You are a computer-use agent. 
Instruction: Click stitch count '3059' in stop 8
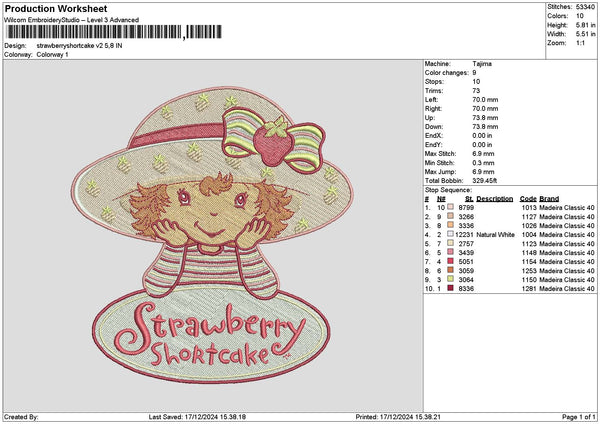pos(466,271)
